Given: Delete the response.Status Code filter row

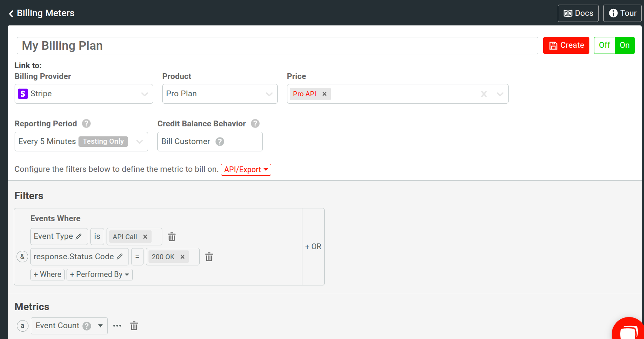Looking at the screenshot, I should click(x=209, y=257).
